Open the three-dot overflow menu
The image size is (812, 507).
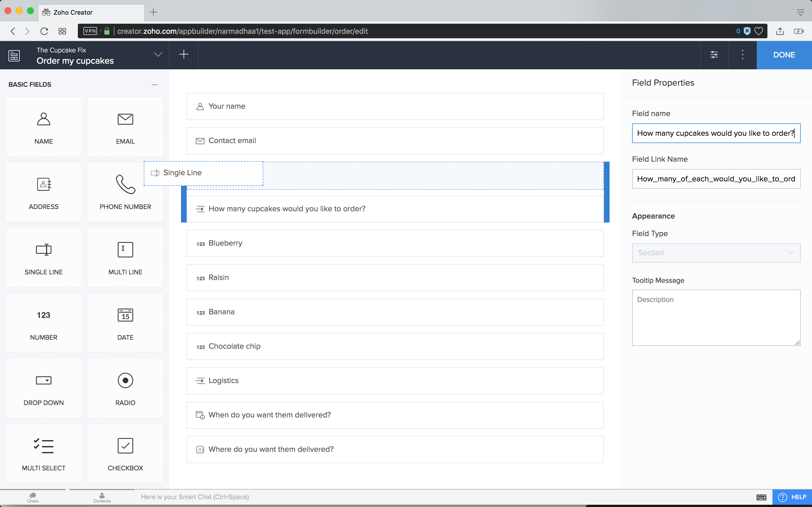pos(742,55)
